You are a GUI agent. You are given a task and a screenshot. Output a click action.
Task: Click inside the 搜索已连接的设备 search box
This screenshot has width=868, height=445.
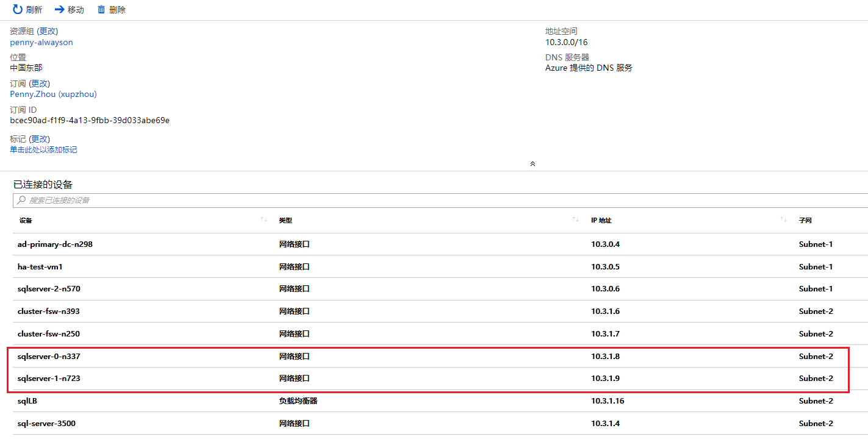coord(427,200)
